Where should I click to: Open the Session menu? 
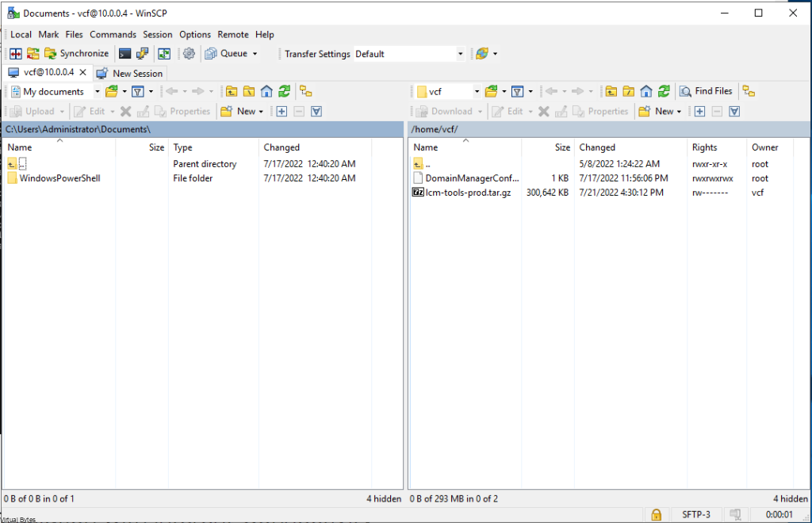click(x=158, y=35)
